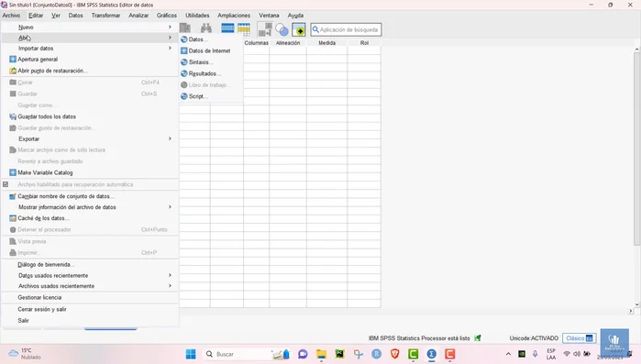Click globe icon beside Resultados
641x364 pixels.
(184, 73)
